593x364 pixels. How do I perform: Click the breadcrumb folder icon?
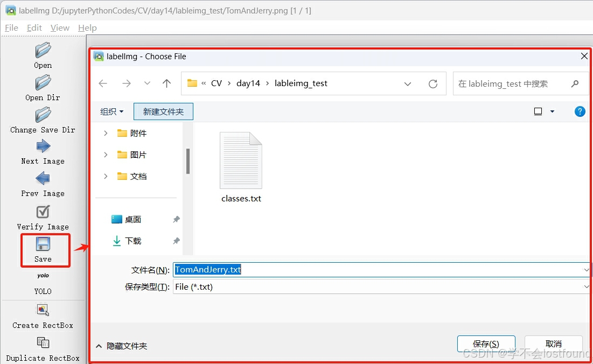(x=192, y=83)
